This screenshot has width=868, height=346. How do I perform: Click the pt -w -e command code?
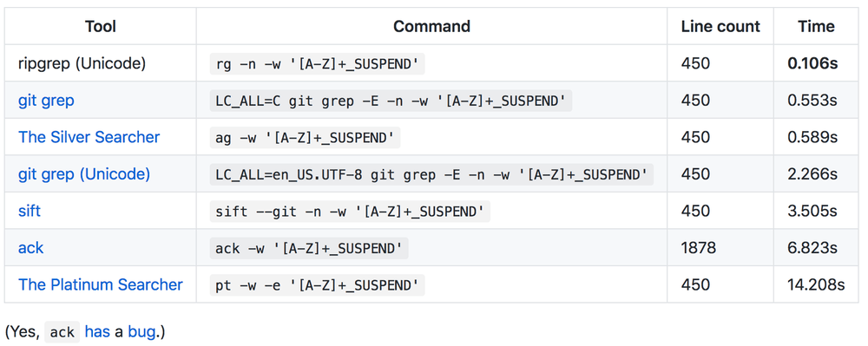[317, 285]
